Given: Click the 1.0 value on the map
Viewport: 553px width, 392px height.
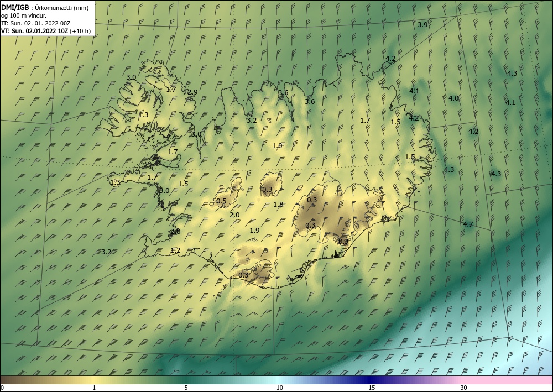Looking at the screenshot, I should [277, 145].
